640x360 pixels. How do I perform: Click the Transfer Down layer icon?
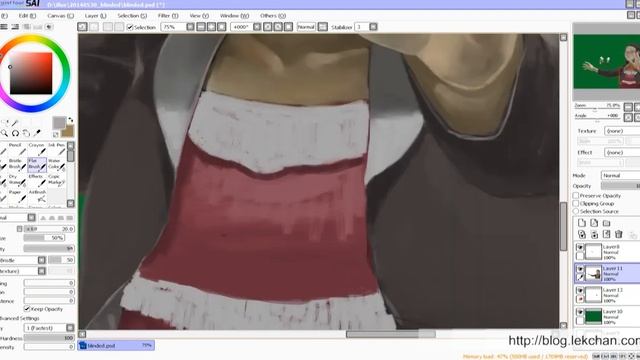pos(582,234)
